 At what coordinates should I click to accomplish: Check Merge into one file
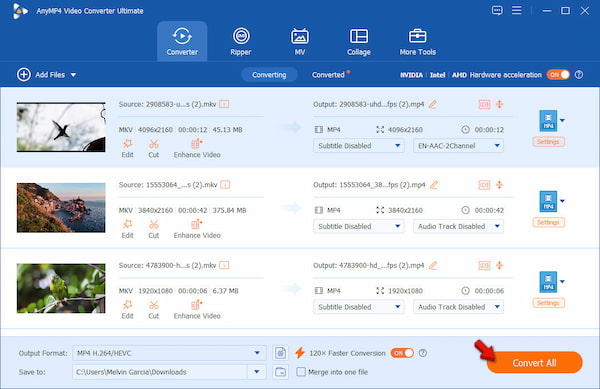301,372
